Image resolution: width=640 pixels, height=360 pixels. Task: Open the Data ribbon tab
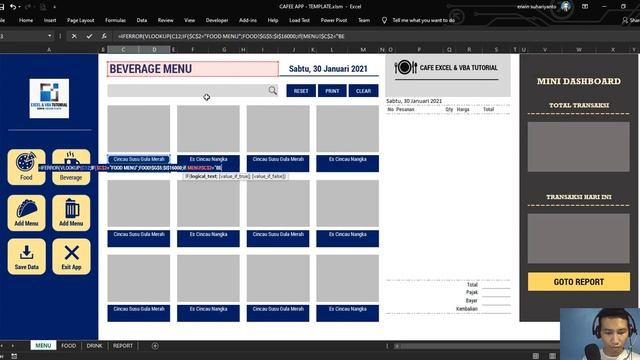142,20
